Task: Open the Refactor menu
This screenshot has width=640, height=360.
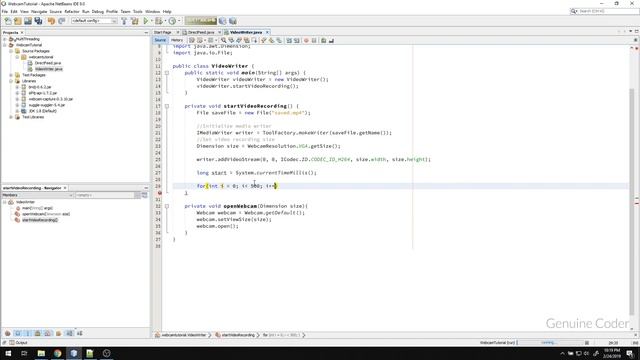Action: [71, 11]
